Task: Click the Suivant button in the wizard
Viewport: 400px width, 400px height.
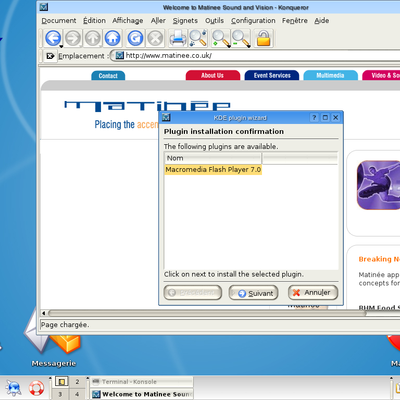Action: click(x=253, y=293)
